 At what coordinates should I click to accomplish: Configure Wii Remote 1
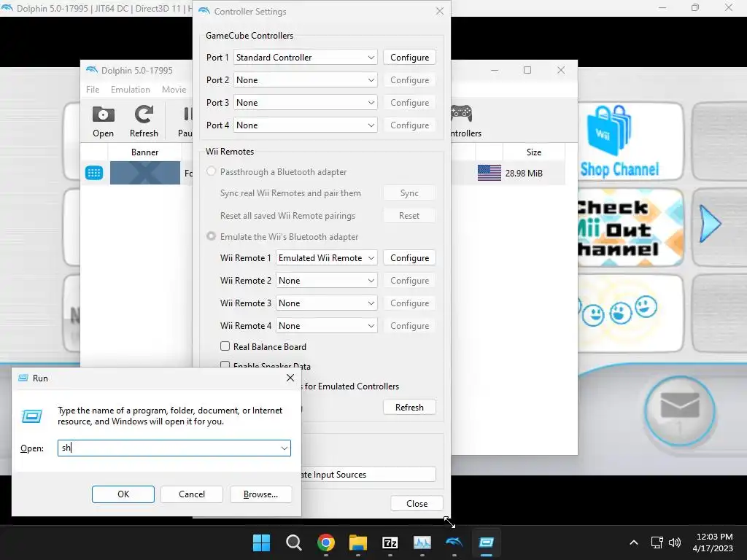pyautogui.click(x=409, y=257)
